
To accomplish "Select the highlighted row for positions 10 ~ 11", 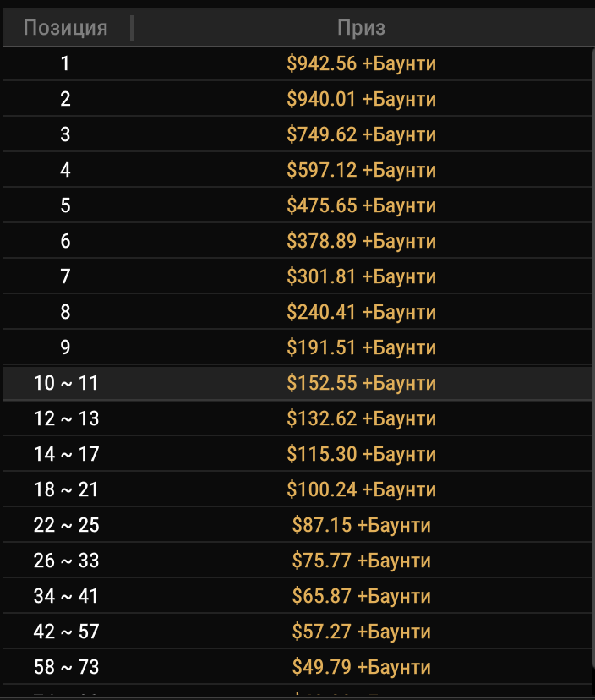I will click(x=297, y=383).
